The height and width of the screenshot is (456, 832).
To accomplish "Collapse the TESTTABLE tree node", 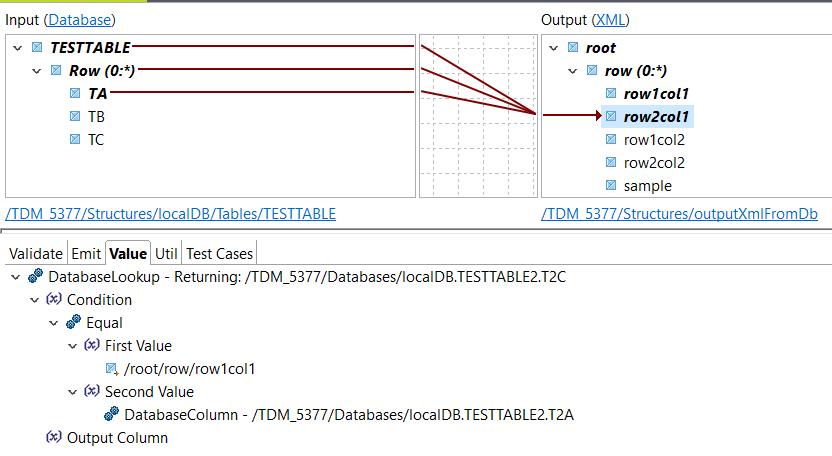I will click(x=18, y=47).
